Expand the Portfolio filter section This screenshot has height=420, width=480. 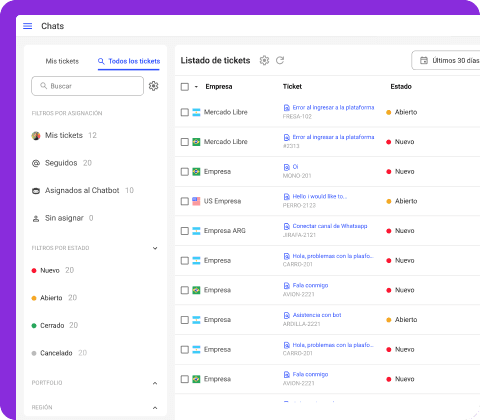(155, 383)
